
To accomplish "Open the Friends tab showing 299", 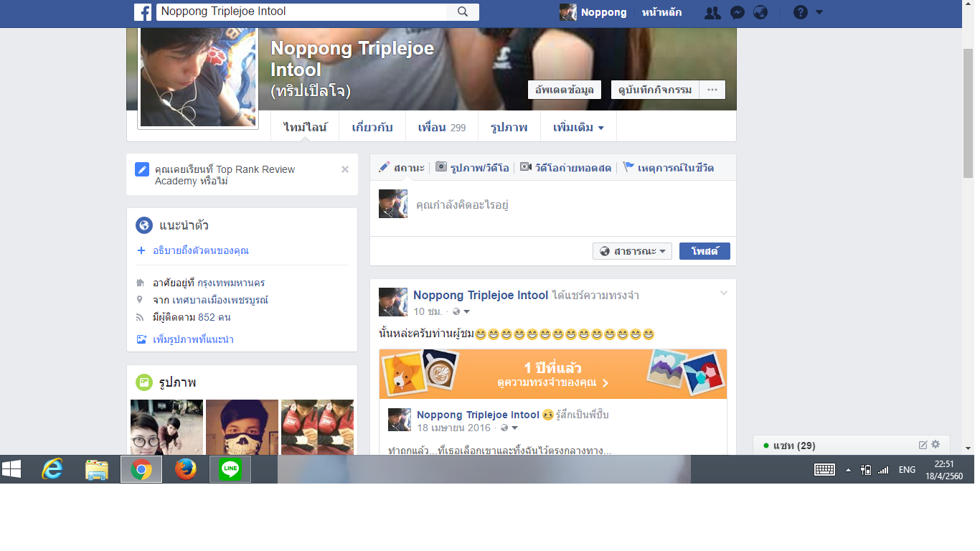I will pyautogui.click(x=441, y=127).
